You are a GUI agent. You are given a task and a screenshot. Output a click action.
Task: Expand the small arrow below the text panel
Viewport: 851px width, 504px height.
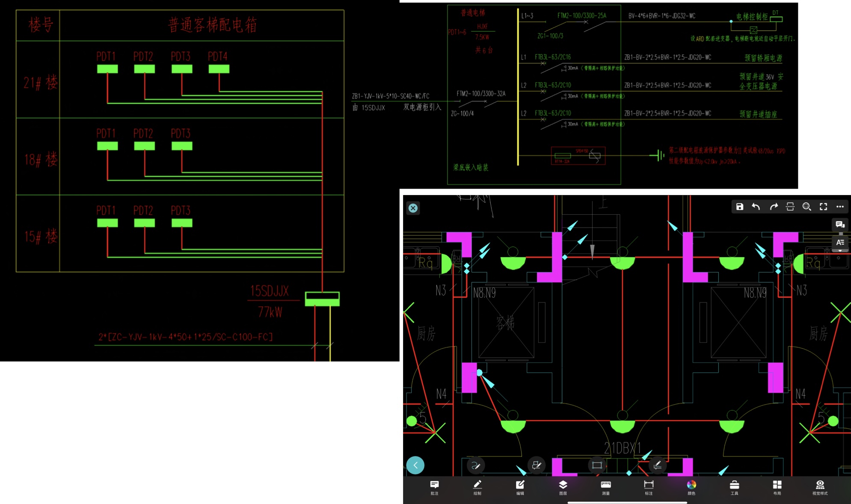(x=840, y=251)
